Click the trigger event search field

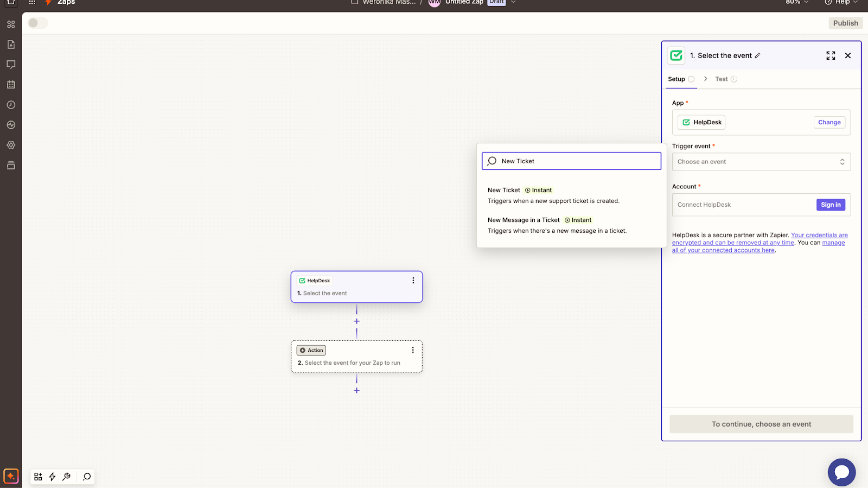tap(571, 161)
